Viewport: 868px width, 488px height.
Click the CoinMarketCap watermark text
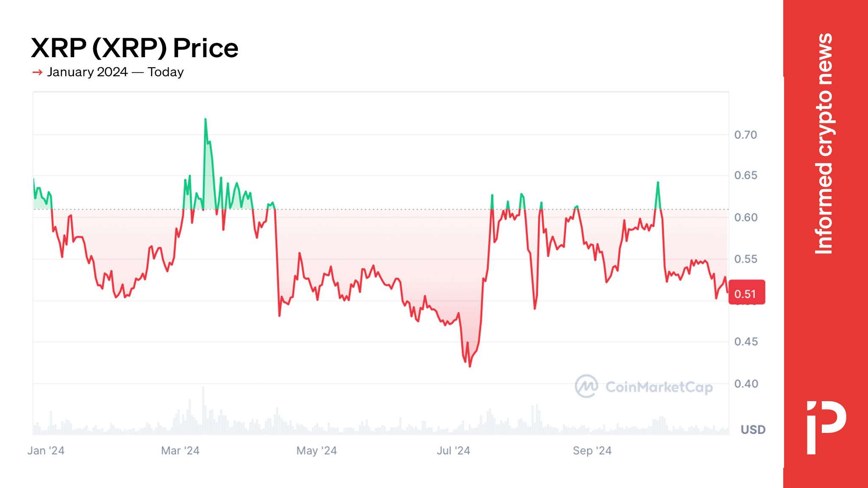659,387
